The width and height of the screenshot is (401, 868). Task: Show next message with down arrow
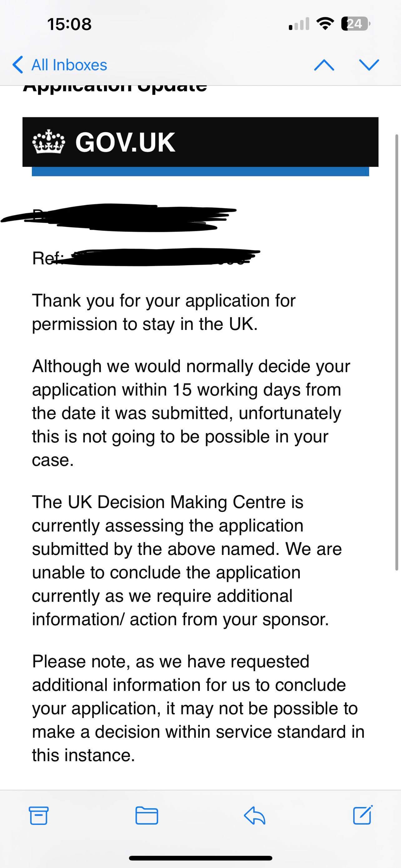click(x=369, y=65)
